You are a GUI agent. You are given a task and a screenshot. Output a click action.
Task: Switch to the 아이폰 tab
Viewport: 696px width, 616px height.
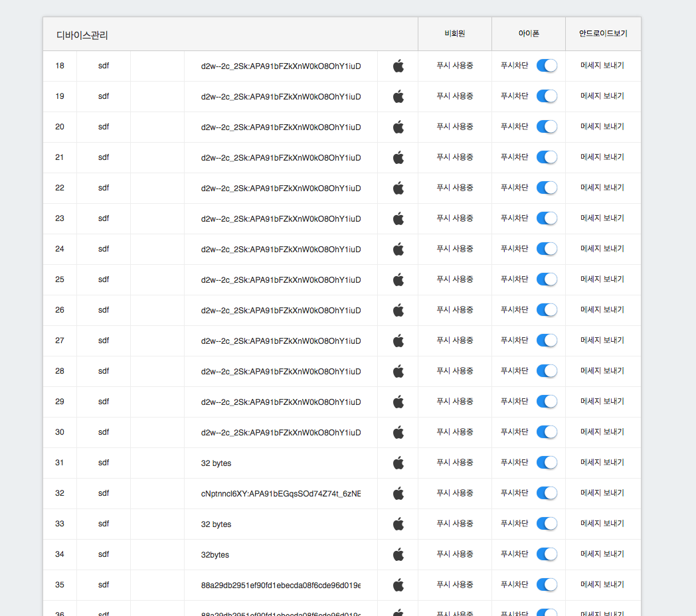click(529, 34)
